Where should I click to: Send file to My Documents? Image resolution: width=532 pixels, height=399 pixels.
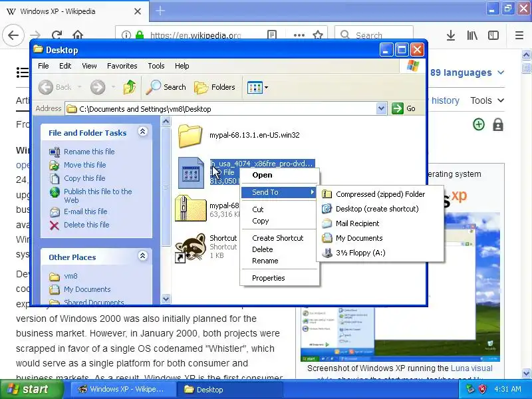pyautogui.click(x=380, y=238)
